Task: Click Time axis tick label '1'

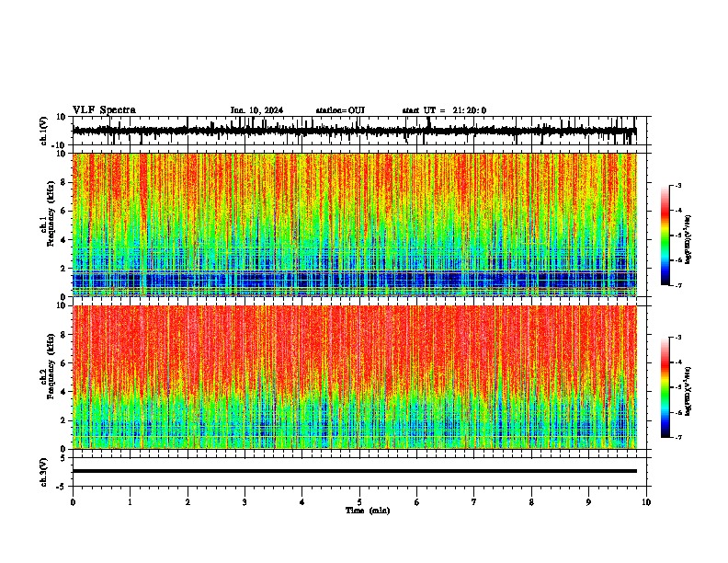Action: coord(130,502)
